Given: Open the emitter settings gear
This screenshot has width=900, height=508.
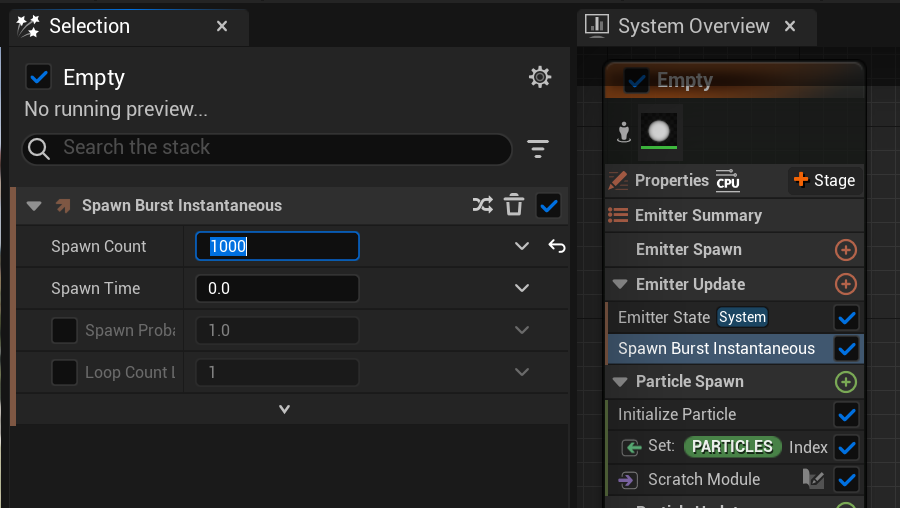Looking at the screenshot, I should pos(540,77).
